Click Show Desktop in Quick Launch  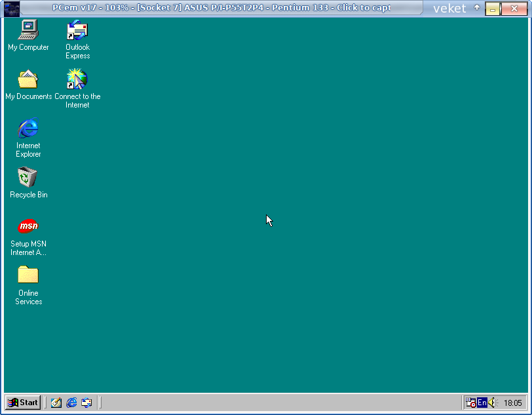[x=56, y=403]
